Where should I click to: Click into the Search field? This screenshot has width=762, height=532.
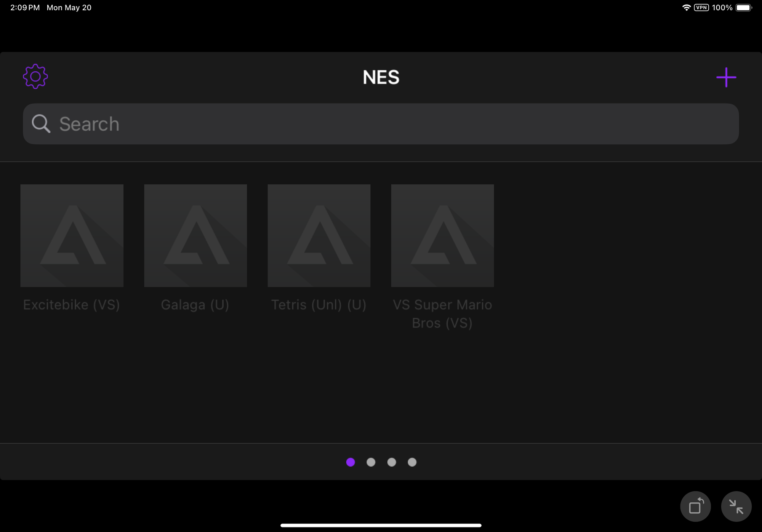coord(381,124)
